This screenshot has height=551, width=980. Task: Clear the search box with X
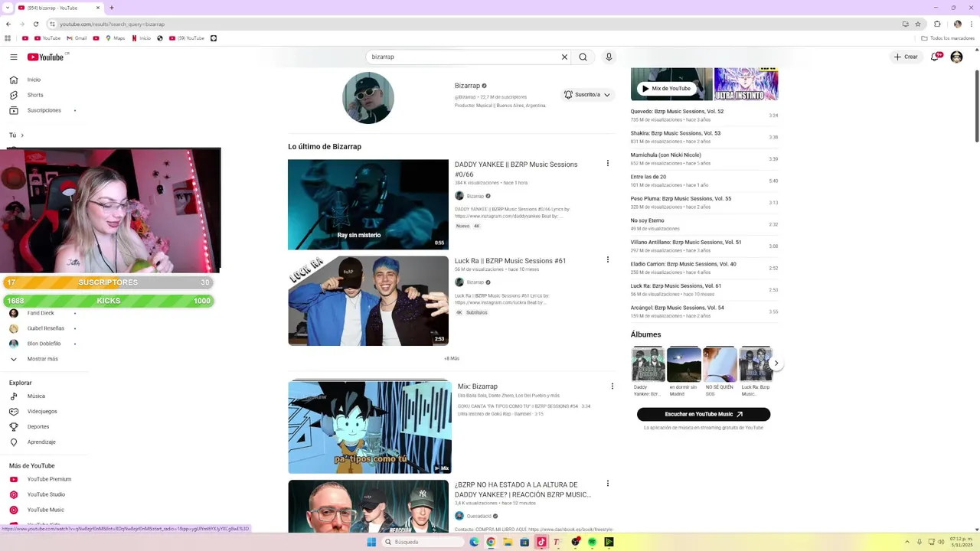[x=564, y=57]
